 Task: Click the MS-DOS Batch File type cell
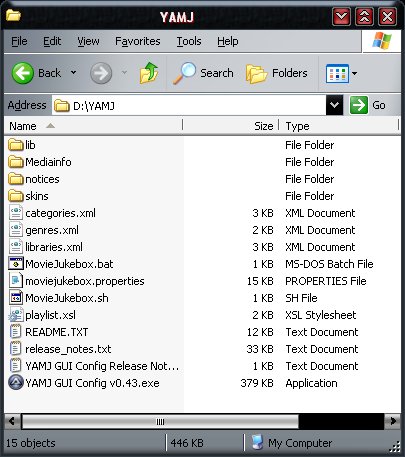329,264
